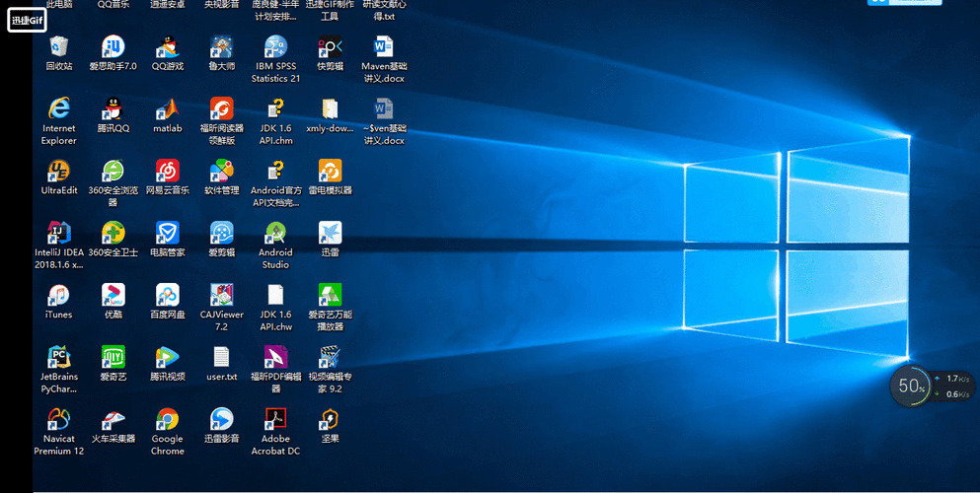Open the 优酷 video app icon

coord(113,295)
